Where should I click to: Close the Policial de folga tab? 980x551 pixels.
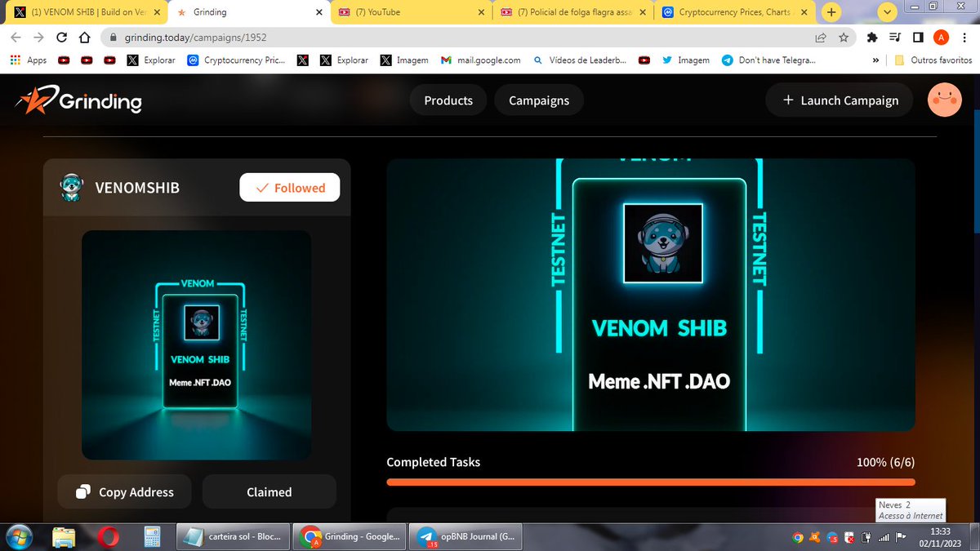tap(644, 12)
